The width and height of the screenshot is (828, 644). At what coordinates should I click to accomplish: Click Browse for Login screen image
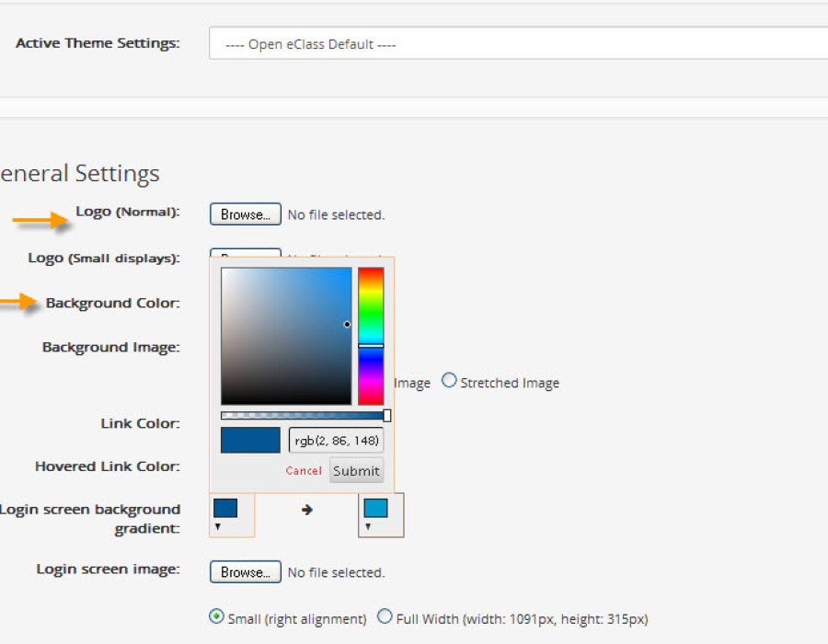coord(246,571)
